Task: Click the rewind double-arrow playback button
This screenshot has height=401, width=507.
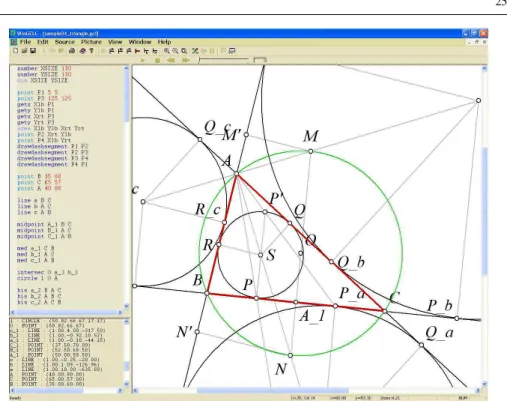Action: [171, 60]
